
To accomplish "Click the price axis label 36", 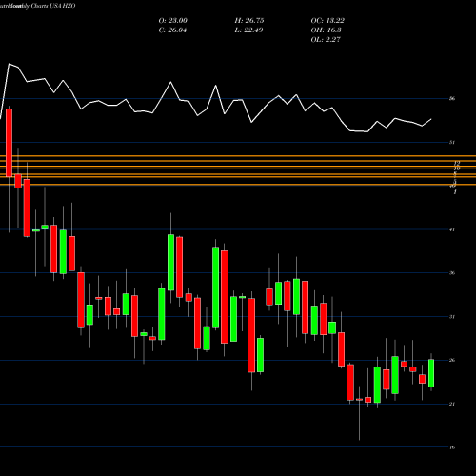I will coord(452,273).
